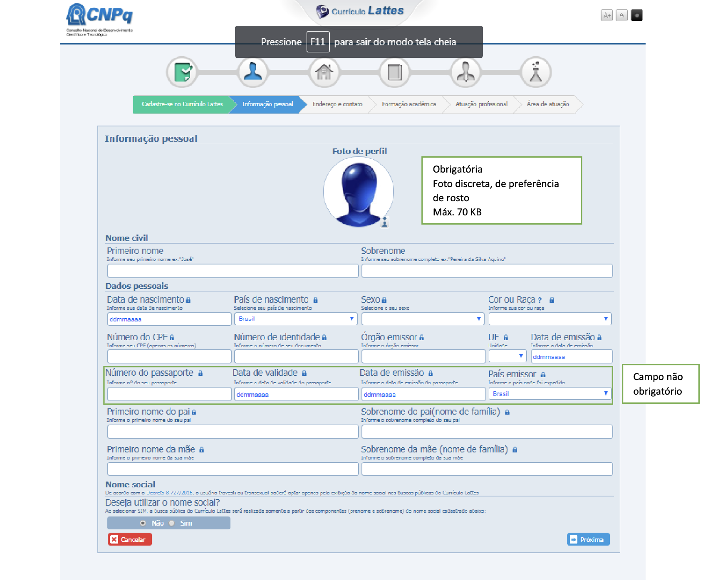The image size is (703, 588).
Task: Switch to the Endereço e contato tab
Action: click(337, 104)
